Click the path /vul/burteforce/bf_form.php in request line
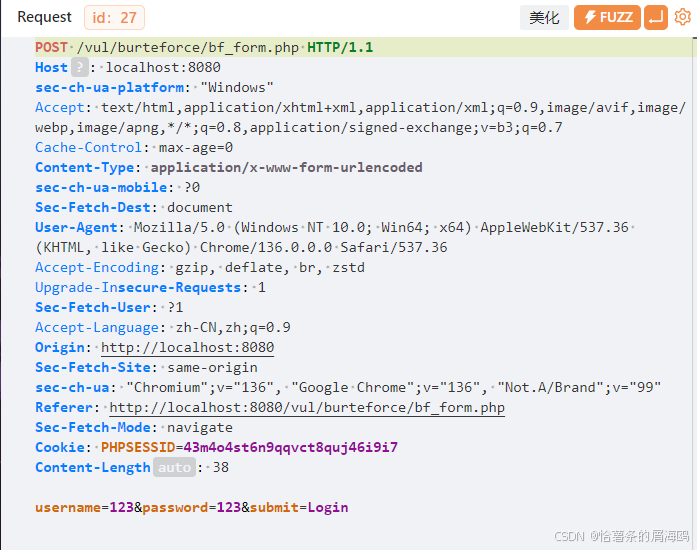The width and height of the screenshot is (697, 550). pyautogui.click(x=188, y=47)
